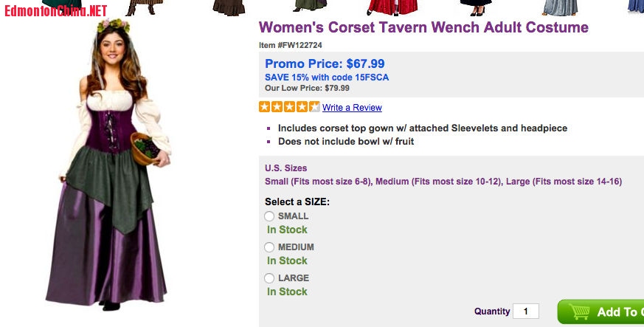644x327 pixels.
Task: Click the first gold rating star
Action: coord(264,107)
